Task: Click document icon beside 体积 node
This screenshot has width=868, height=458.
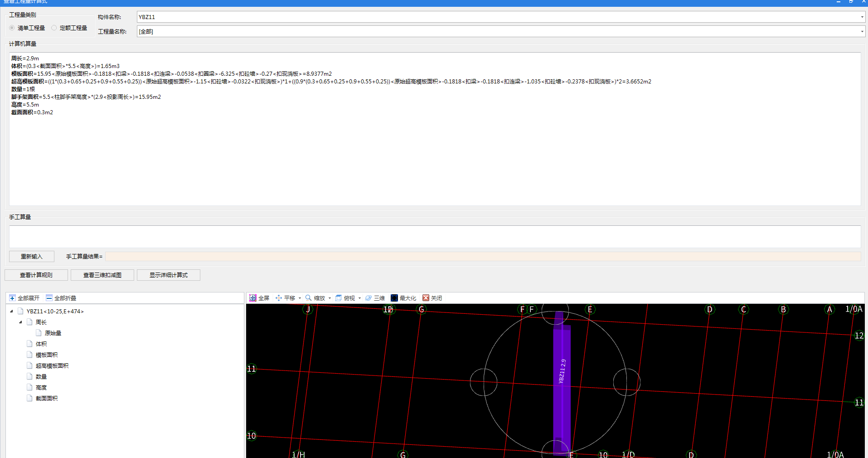Action: point(29,344)
